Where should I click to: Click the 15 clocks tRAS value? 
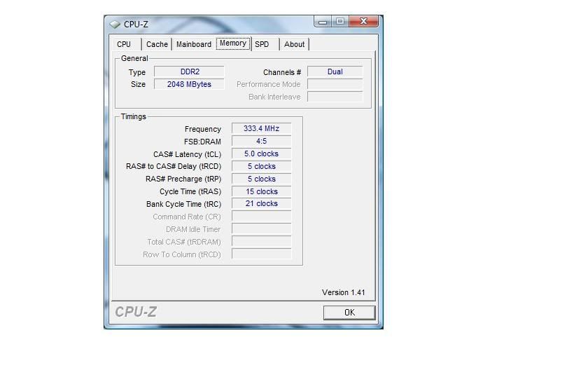pyautogui.click(x=261, y=191)
